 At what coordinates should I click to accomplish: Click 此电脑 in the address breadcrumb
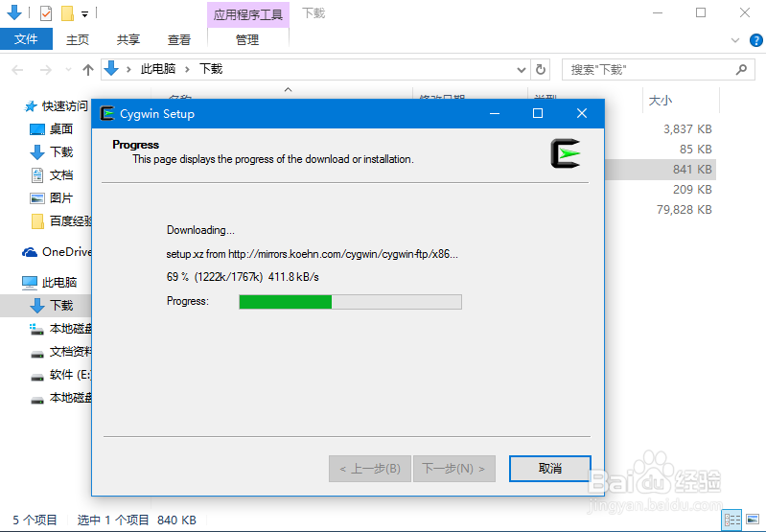pos(158,69)
